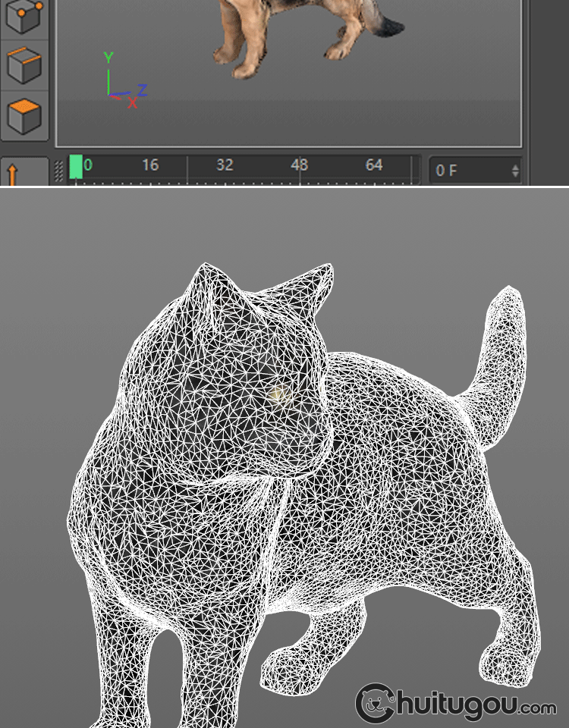Click the stepper arrows on frame field
The height and width of the screenshot is (728, 569).
click(516, 171)
